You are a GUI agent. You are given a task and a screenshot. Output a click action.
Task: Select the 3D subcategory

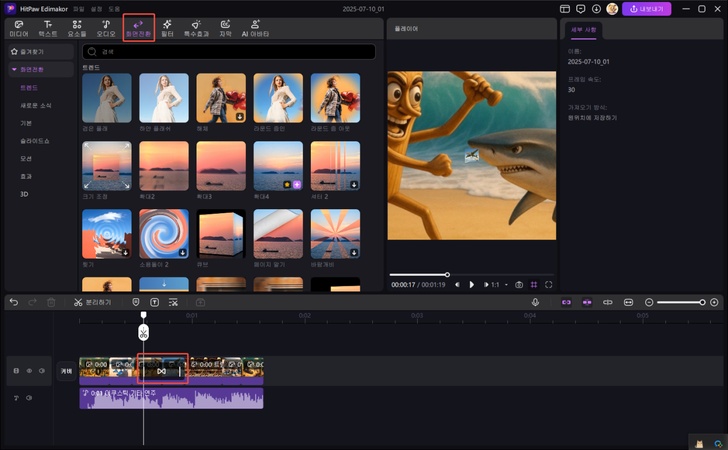pyautogui.click(x=24, y=194)
